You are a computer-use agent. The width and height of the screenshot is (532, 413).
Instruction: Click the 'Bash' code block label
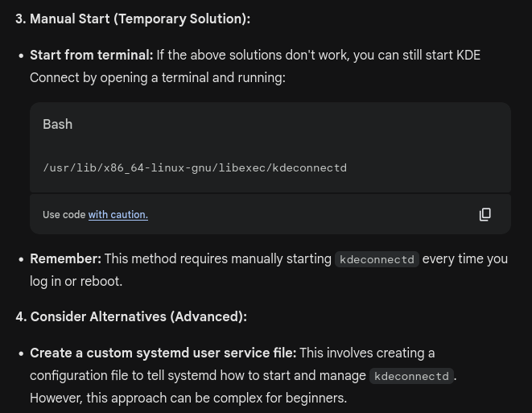pyautogui.click(x=58, y=124)
